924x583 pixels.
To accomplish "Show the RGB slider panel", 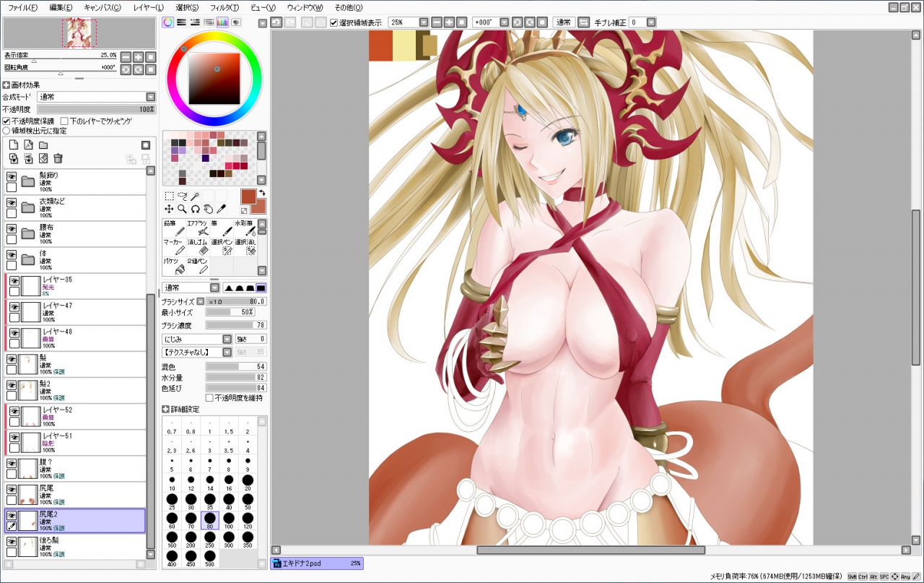I will click(x=181, y=22).
